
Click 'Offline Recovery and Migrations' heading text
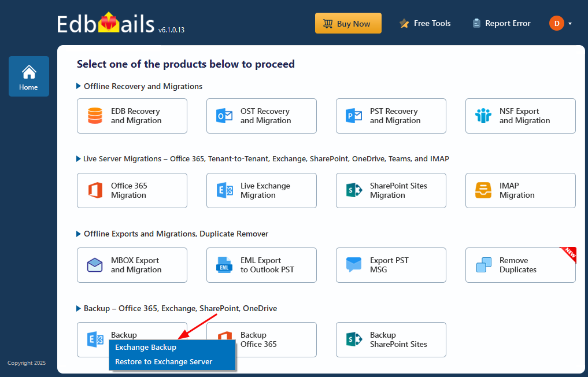point(143,86)
